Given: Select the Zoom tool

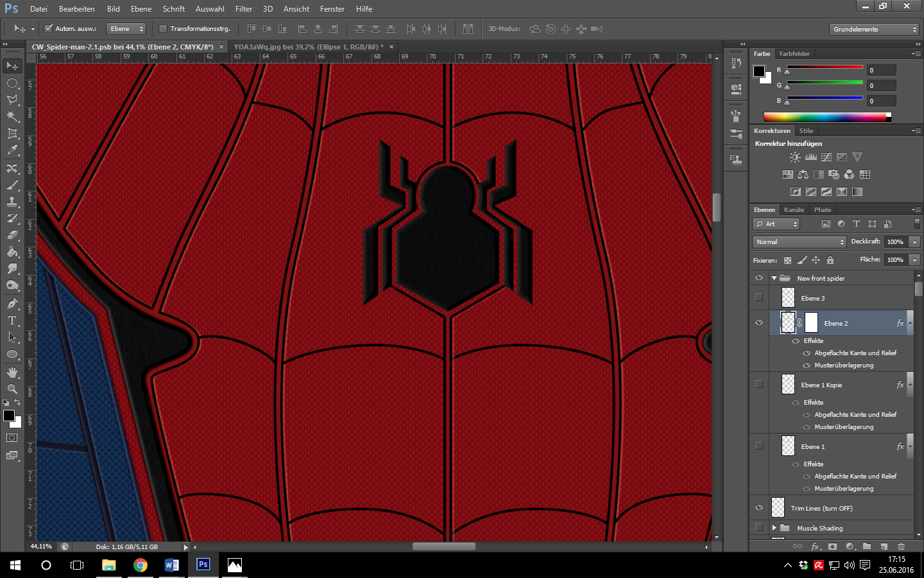Looking at the screenshot, I should click(12, 389).
